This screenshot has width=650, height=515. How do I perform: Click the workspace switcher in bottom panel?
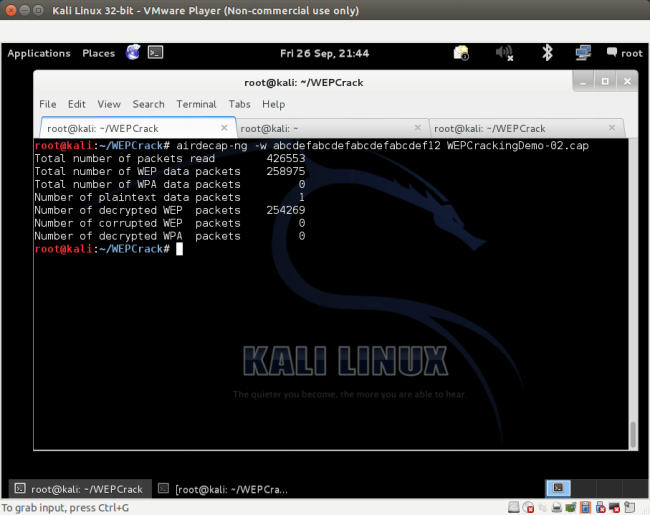click(560, 488)
